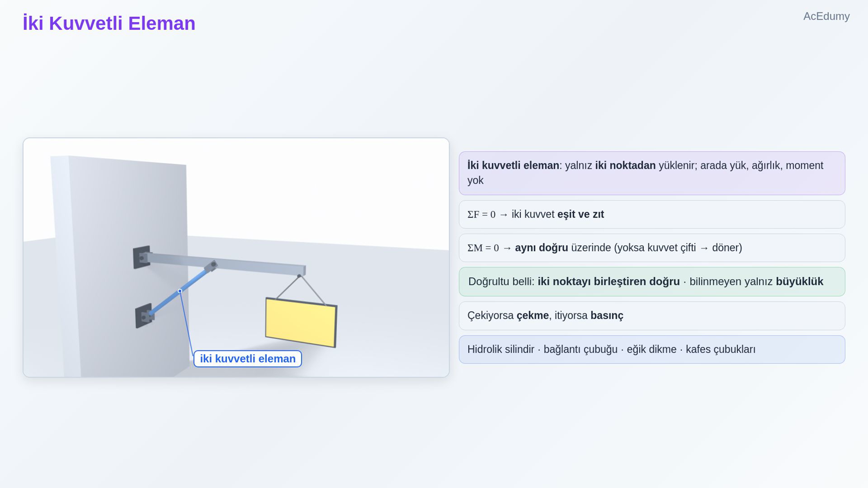Click the sign attachment point at beam end
Viewport: 868px width, 488px height.
(299, 275)
